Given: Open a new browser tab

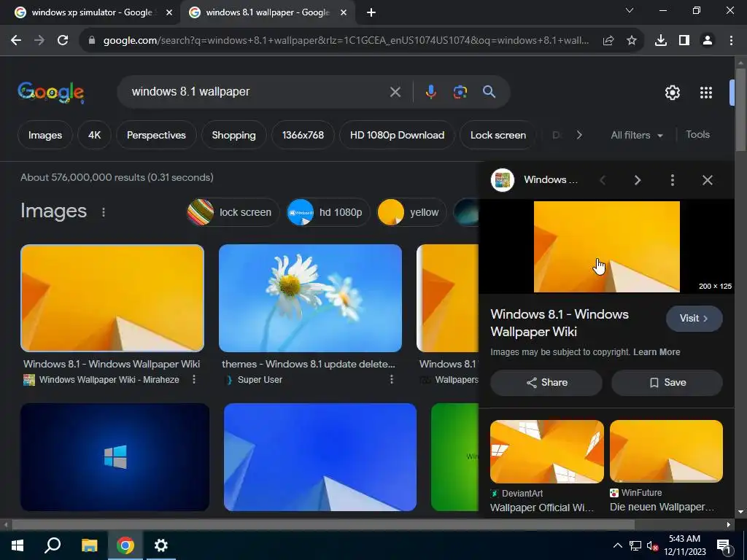Looking at the screenshot, I should pos(371,13).
